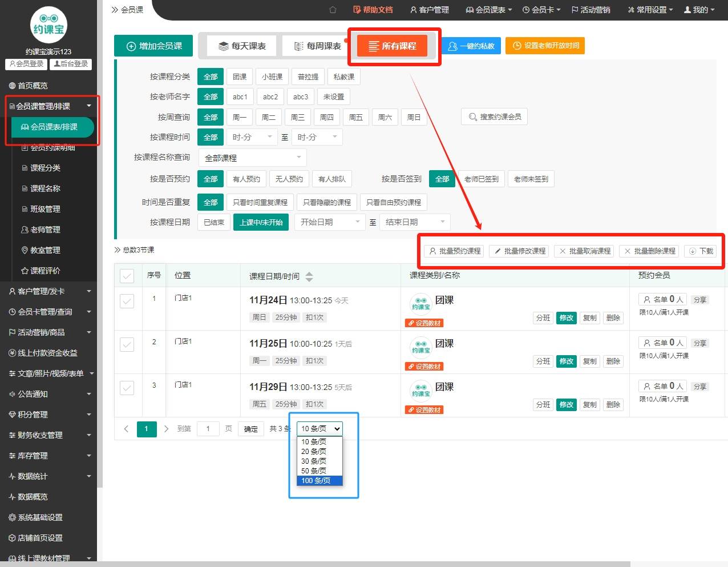The image size is (728, 567).
Task: Click 批量取消课程 button
Action: coord(585,251)
